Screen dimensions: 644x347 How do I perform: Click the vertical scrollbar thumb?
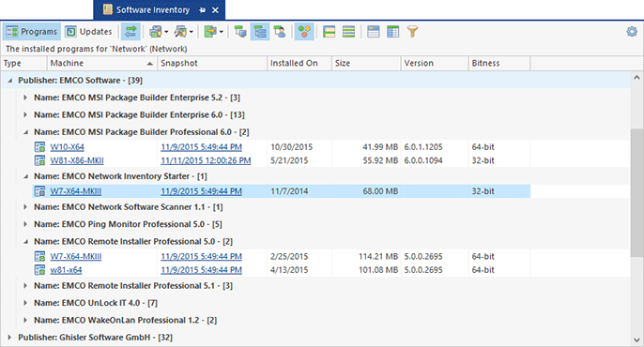coord(636,193)
